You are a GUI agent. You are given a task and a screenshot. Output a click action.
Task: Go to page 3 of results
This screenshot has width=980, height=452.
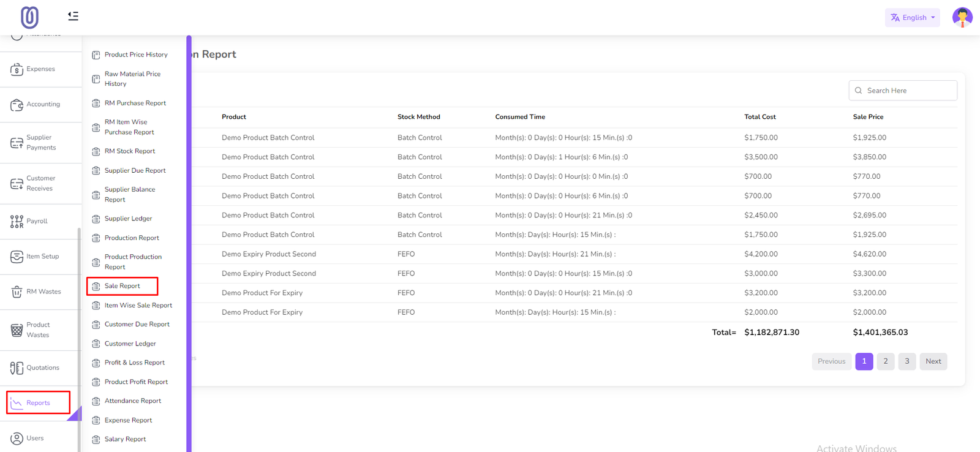click(x=907, y=361)
